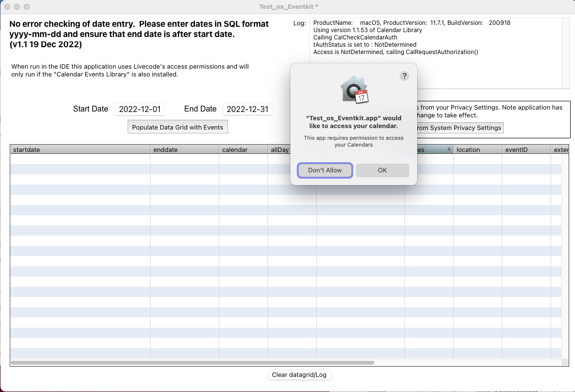
Task: Minimize the Test_os_Eventkit window
Action: [x=17, y=7]
